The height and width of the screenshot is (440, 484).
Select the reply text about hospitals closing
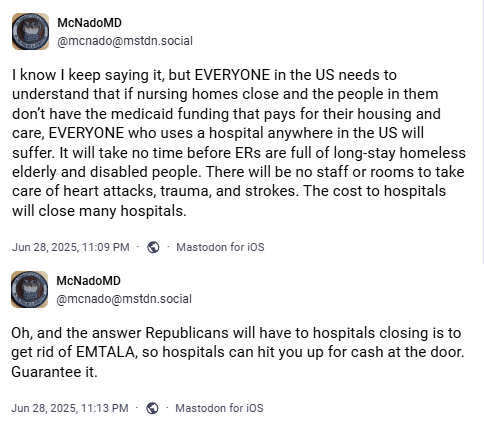(238, 352)
